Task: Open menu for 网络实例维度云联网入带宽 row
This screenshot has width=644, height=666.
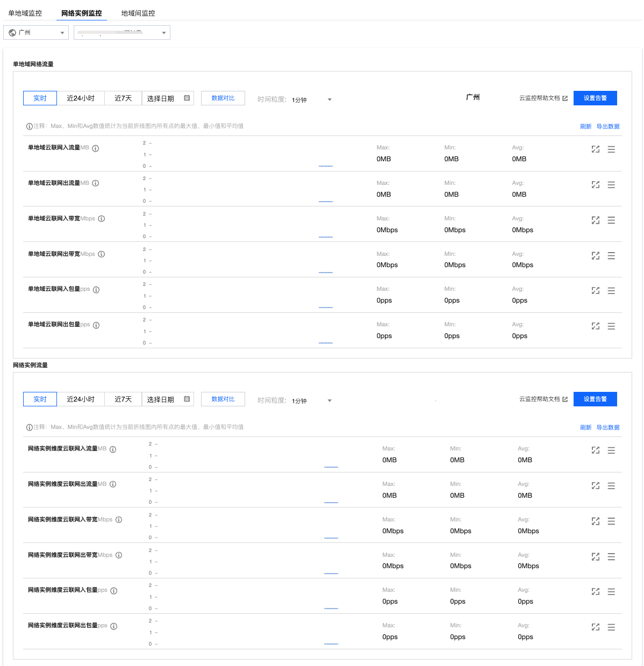Action: [611, 521]
